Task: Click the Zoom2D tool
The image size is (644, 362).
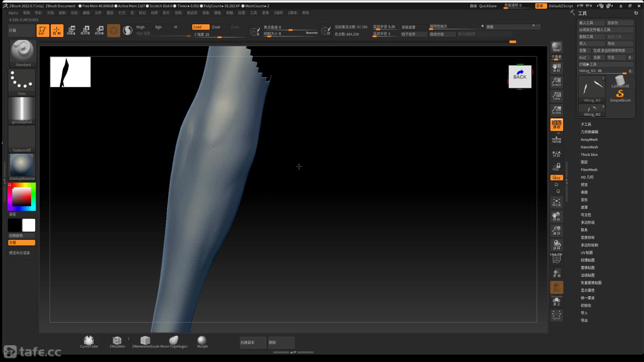Action: pos(556,81)
